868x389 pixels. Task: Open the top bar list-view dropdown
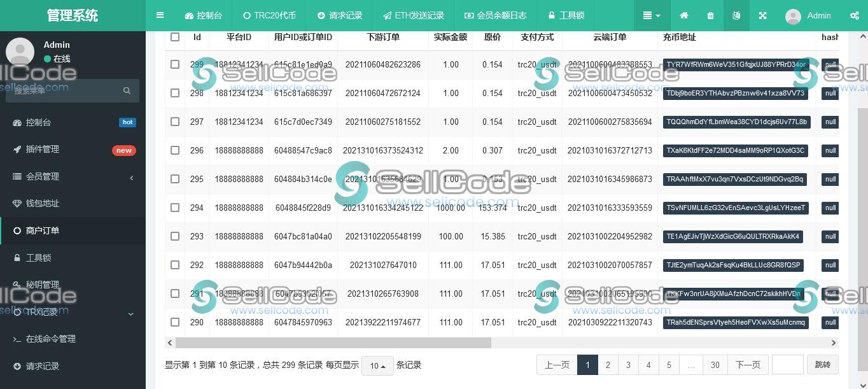(x=652, y=15)
